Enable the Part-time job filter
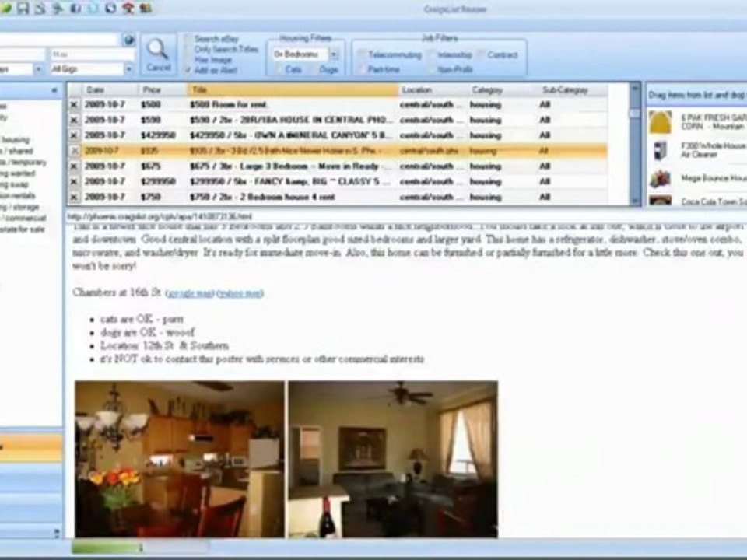The image size is (747, 560). 362,69
